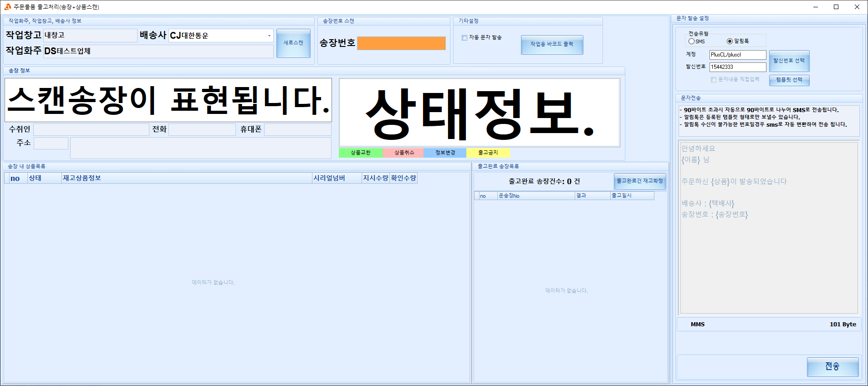The height and width of the screenshot is (386, 868).
Task: Click the 전화 phone field
Action: [202, 129]
